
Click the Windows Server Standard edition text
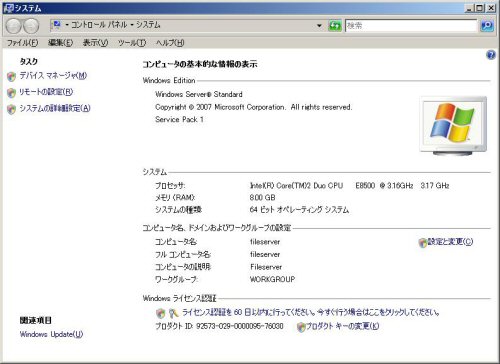click(199, 94)
